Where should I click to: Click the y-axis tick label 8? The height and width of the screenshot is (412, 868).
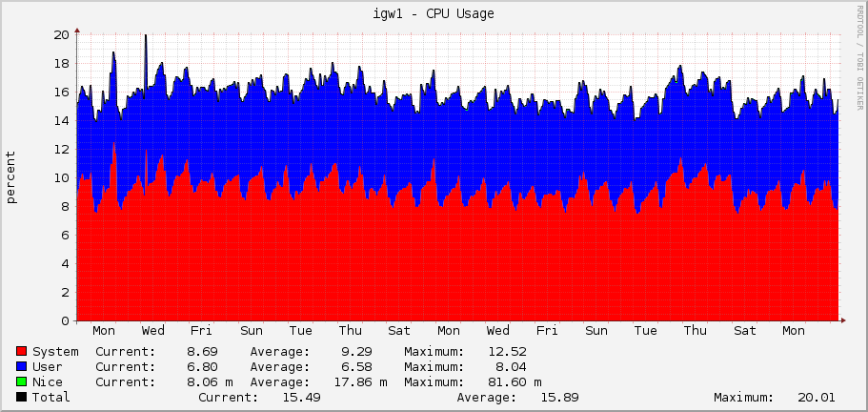point(66,207)
